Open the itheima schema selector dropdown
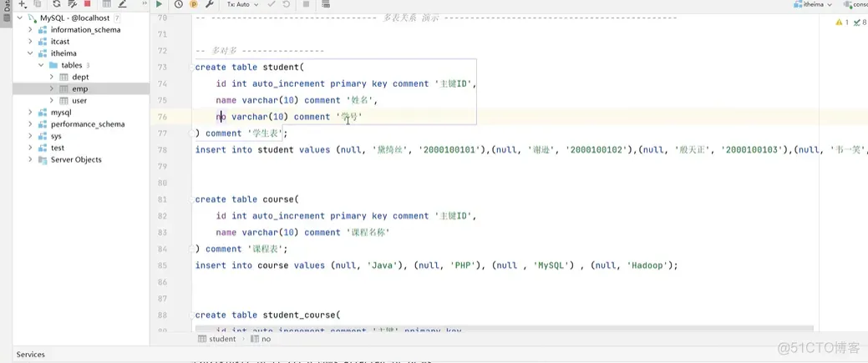Image resolution: width=868 pixels, height=363 pixels. point(813,4)
